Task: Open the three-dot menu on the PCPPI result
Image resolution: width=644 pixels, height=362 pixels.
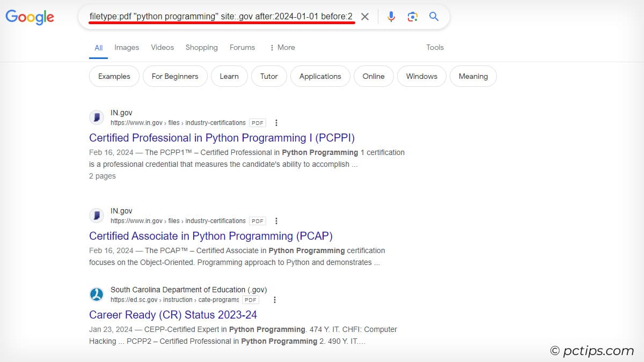Action: (276, 122)
